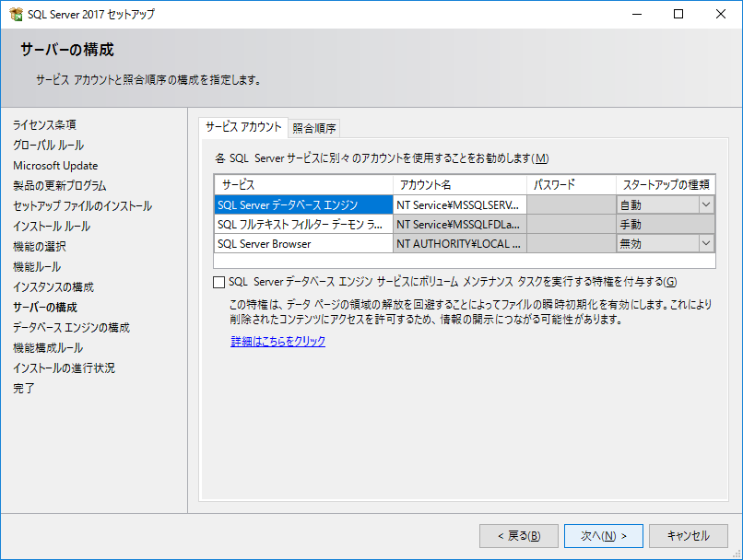
Task: Click 完了 in the setup steps
Action: 24,389
